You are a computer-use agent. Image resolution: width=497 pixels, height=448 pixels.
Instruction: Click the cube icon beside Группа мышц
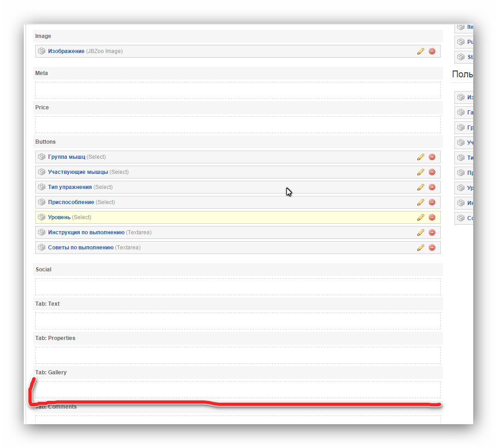pyautogui.click(x=42, y=157)
